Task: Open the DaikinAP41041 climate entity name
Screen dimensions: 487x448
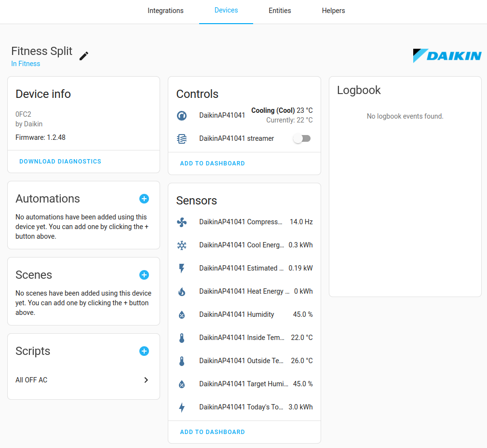Action: (222, 115)
